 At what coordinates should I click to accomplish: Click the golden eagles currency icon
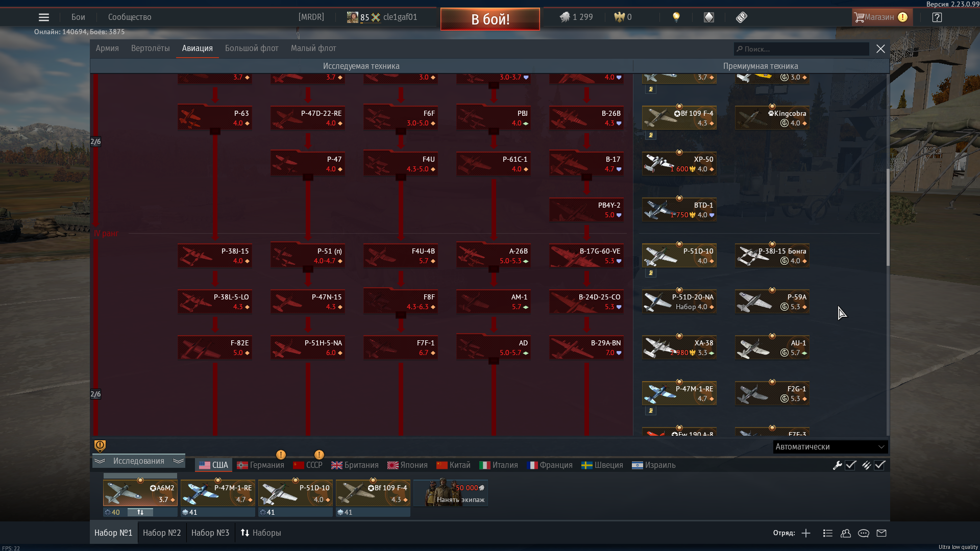(x=619, y=17)
